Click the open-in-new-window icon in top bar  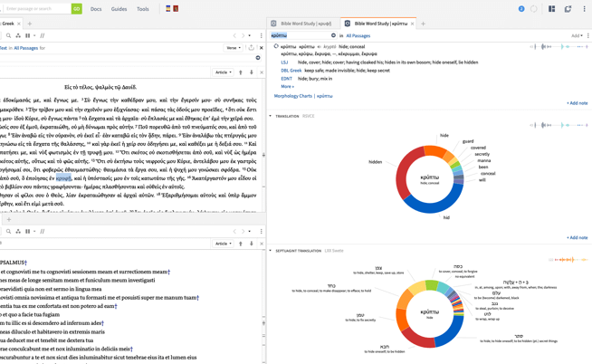568,9
